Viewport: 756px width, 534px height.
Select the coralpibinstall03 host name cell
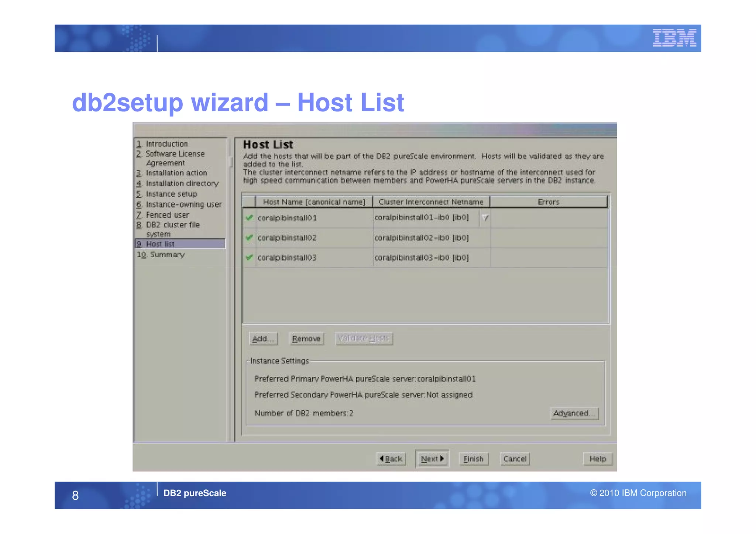pos(314,257)
